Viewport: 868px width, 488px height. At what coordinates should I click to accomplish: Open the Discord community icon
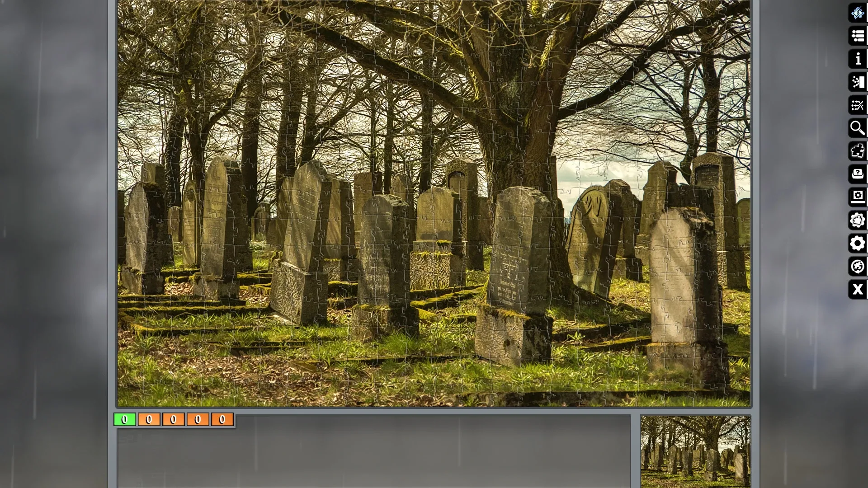click(x=858, y=267)
